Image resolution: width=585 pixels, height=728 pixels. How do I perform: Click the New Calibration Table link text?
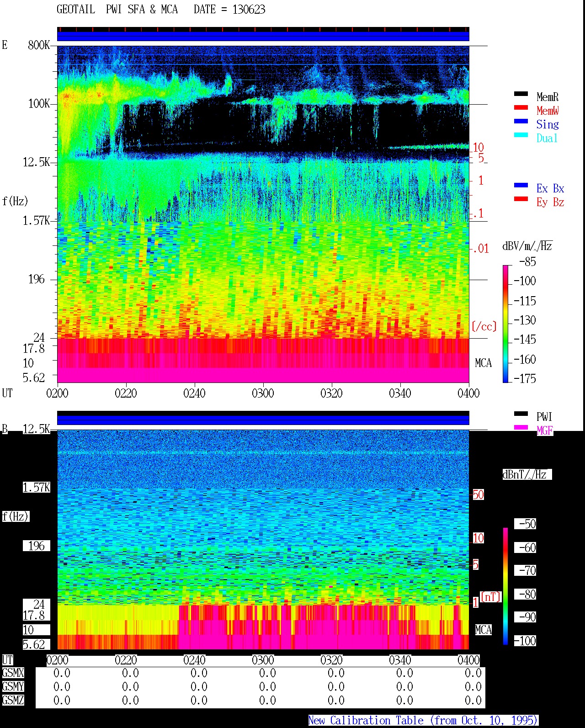[x=423, y=721]
